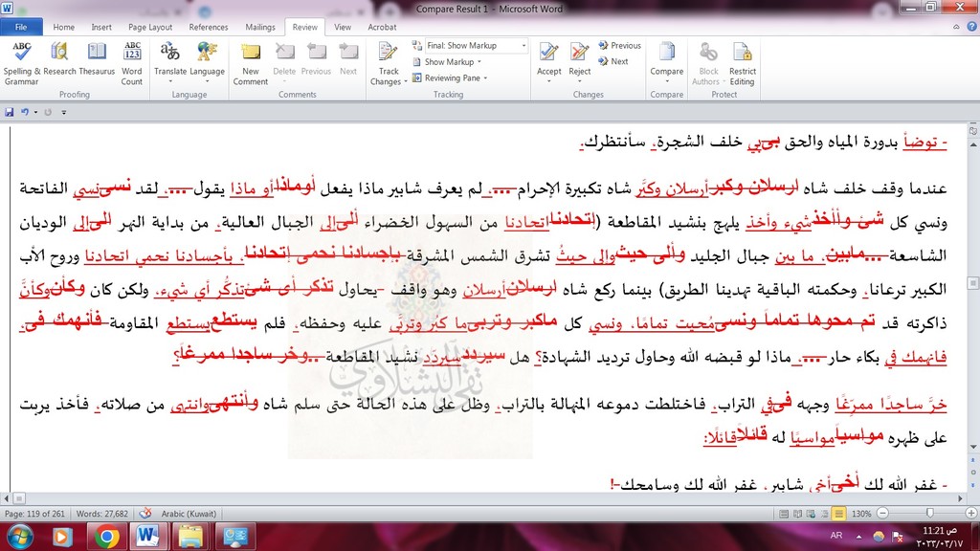This screenshot has height=551, width=980.
Task: Click the horizontal scrollbar right arrow
Action: click(x=961, y=498)
